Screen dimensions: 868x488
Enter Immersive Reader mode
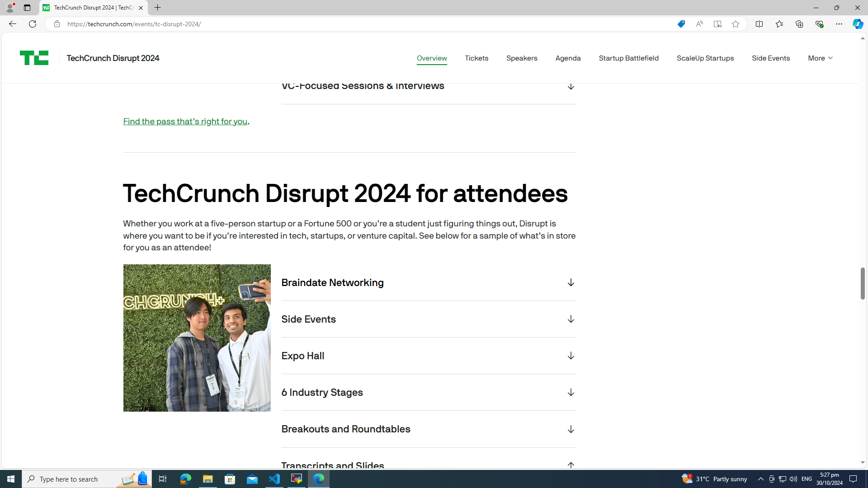click(x=717, y=24)
